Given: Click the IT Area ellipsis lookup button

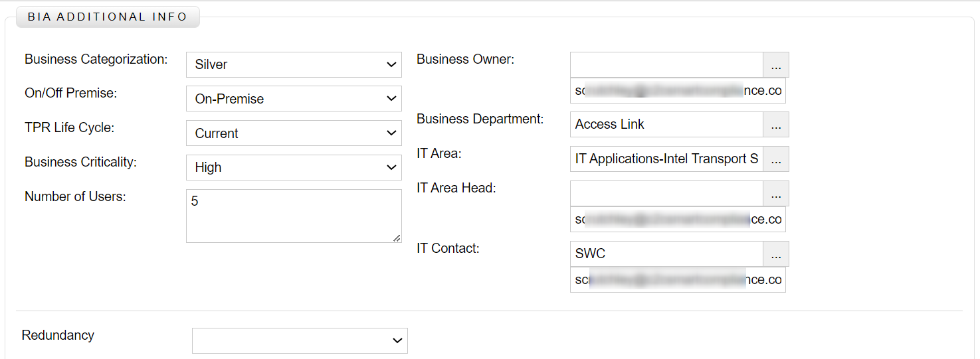Looking at the screenshot, I should [776, 159].
